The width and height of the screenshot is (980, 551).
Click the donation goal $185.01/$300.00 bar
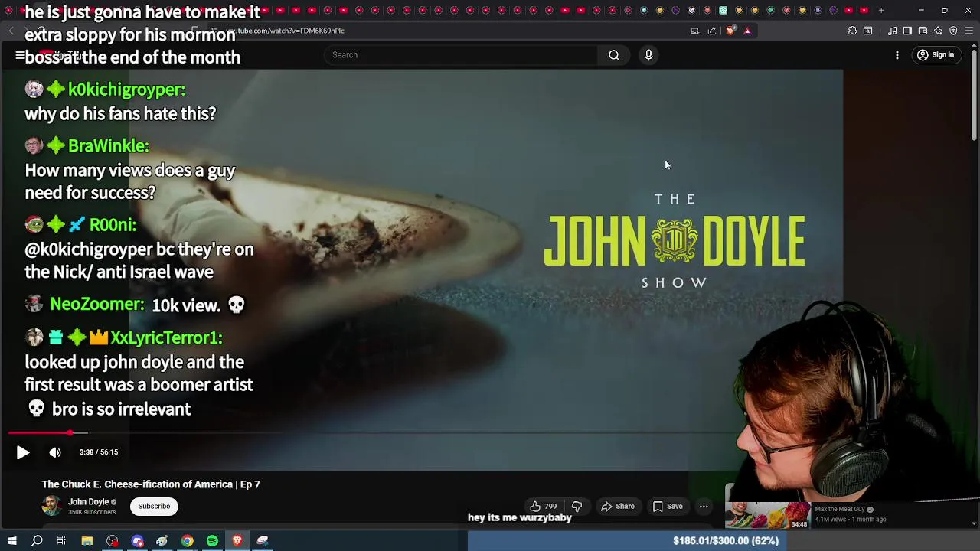tap(724, 540)
